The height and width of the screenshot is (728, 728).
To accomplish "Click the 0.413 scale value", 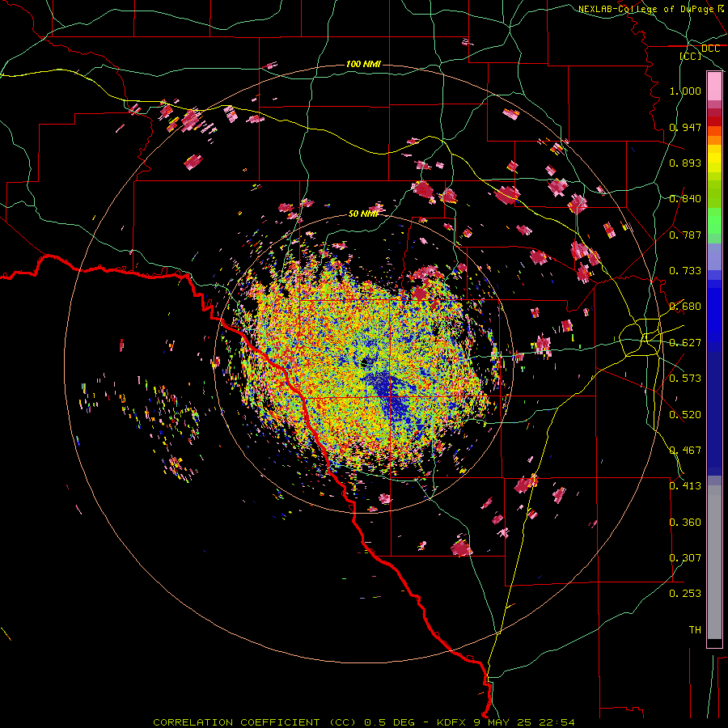I will (685, 486).
